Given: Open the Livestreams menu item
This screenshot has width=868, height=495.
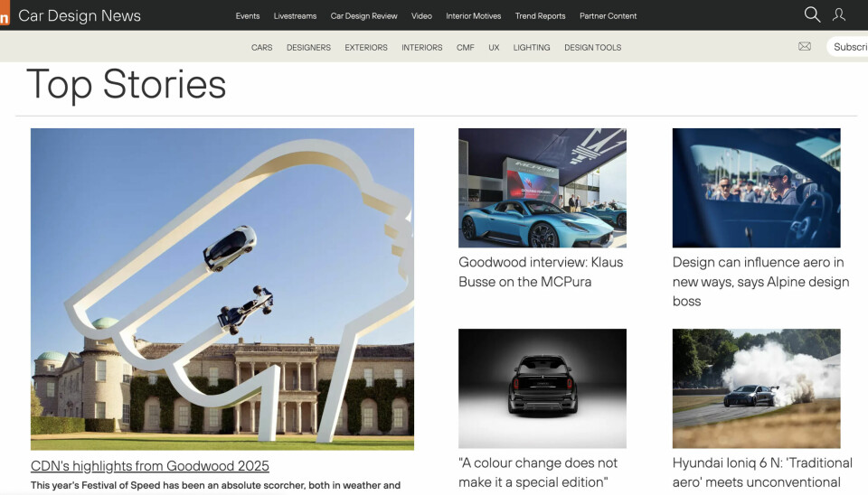Looking at the screenshot, I should [x=295, y=16].
